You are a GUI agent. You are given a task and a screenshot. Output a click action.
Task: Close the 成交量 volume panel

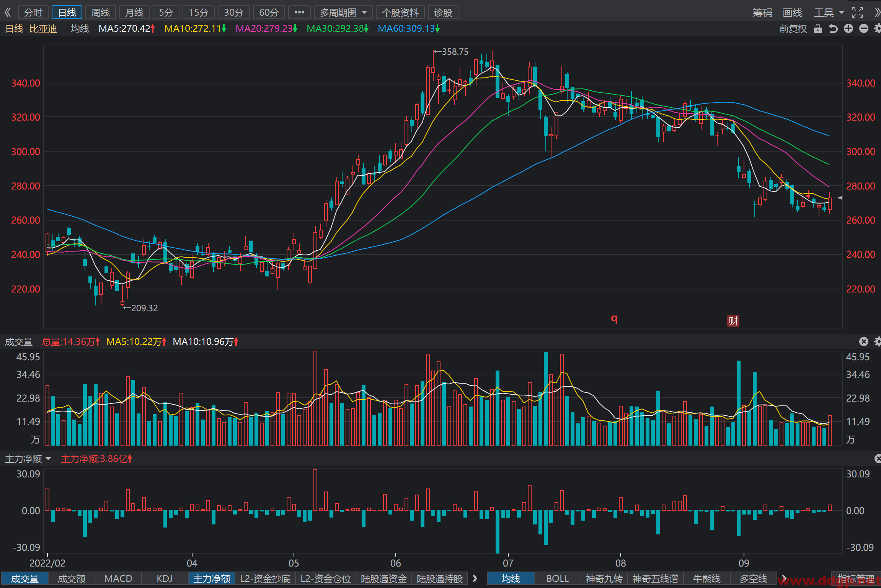(864, 341)
